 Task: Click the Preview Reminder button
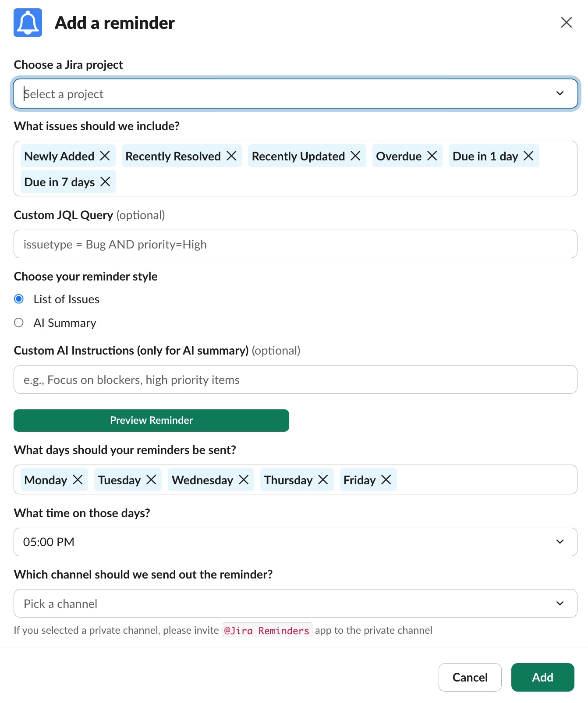pyautogui.click(x=151, y=421)
